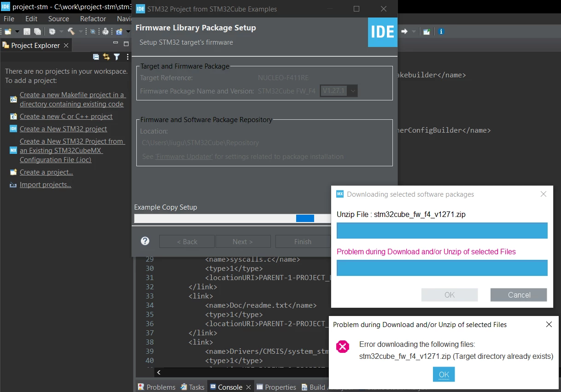Open Project Explorer view menu dots
Viewport: 561px width, 392px height.
[128, 57]
